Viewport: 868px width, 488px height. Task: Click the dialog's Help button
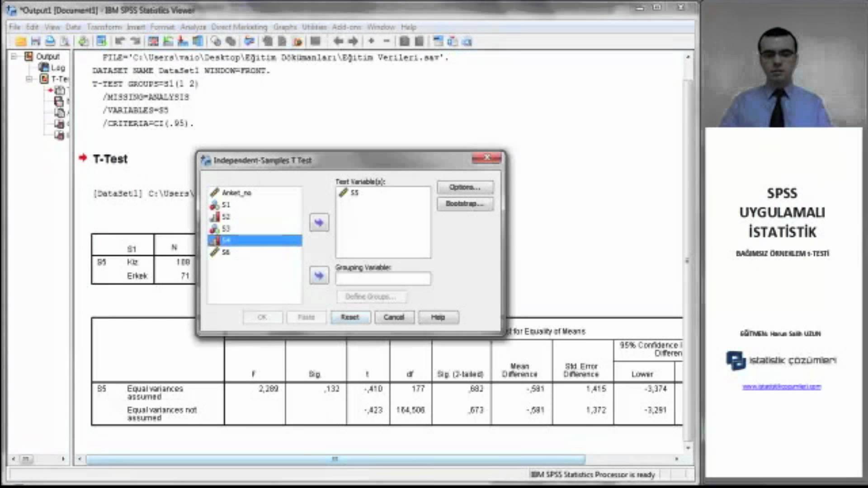(x=438, y=317)
